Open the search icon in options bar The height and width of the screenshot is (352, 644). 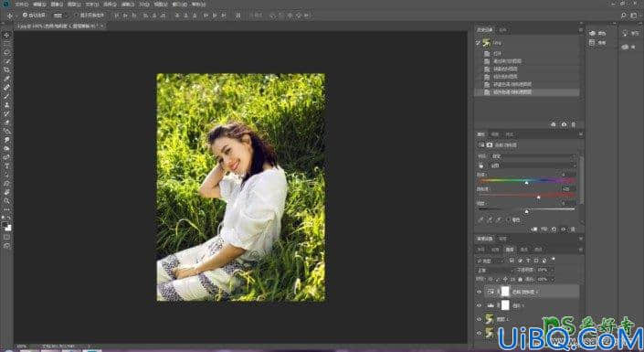point(624,16)
